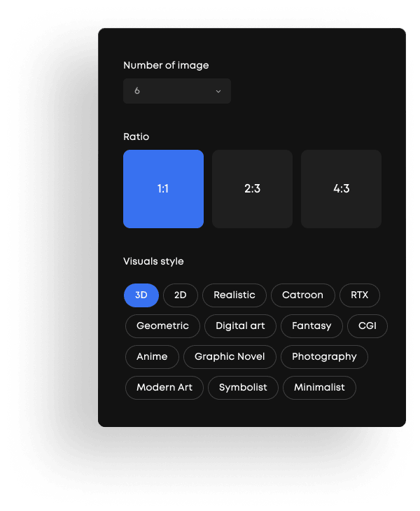Select the Anime style chip

coord(152,357)
